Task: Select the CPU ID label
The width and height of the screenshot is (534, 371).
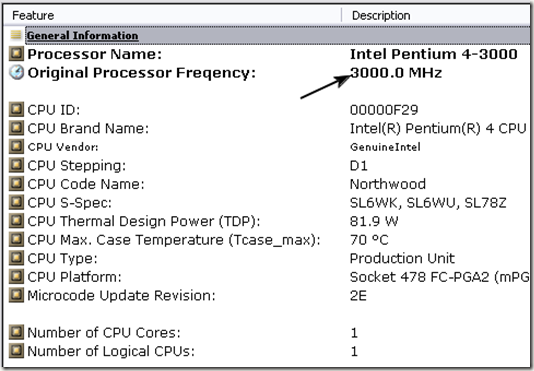Action: 53,110
